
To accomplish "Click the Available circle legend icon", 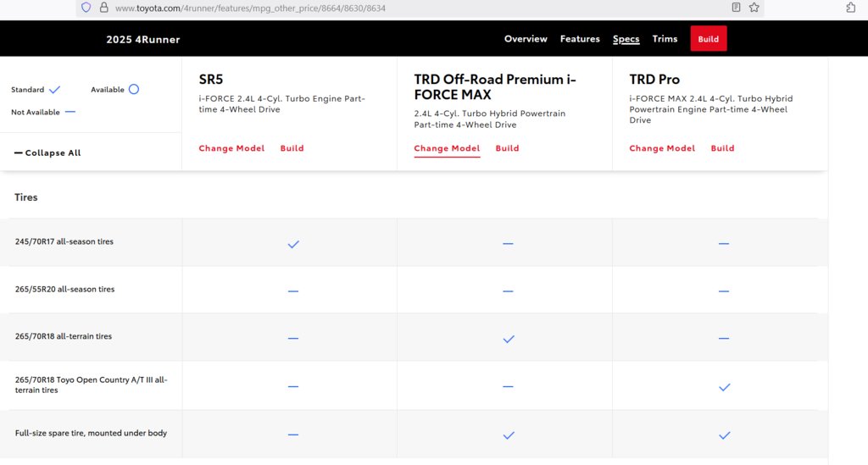I will pyautogui.click(x=133, y=89).
